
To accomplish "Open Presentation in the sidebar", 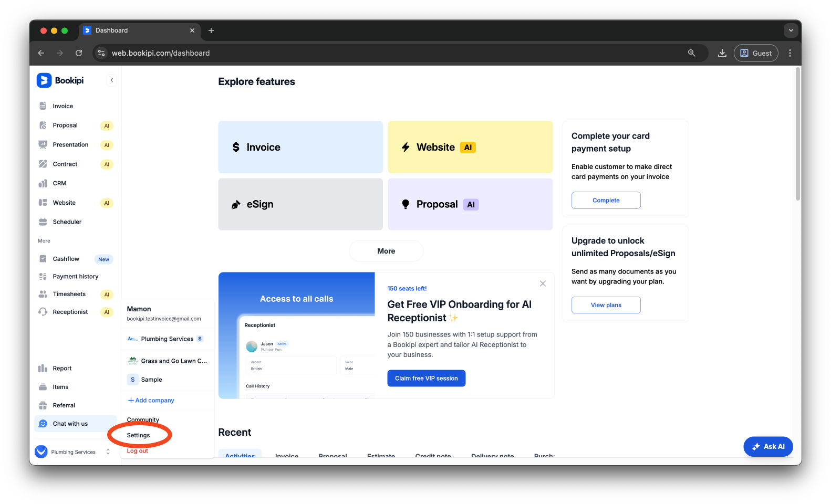I will click(75, 145).
